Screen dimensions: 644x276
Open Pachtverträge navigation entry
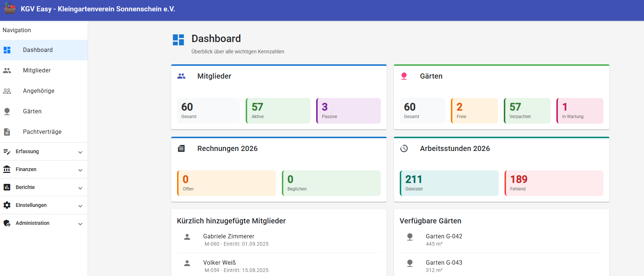coord(44,132)
